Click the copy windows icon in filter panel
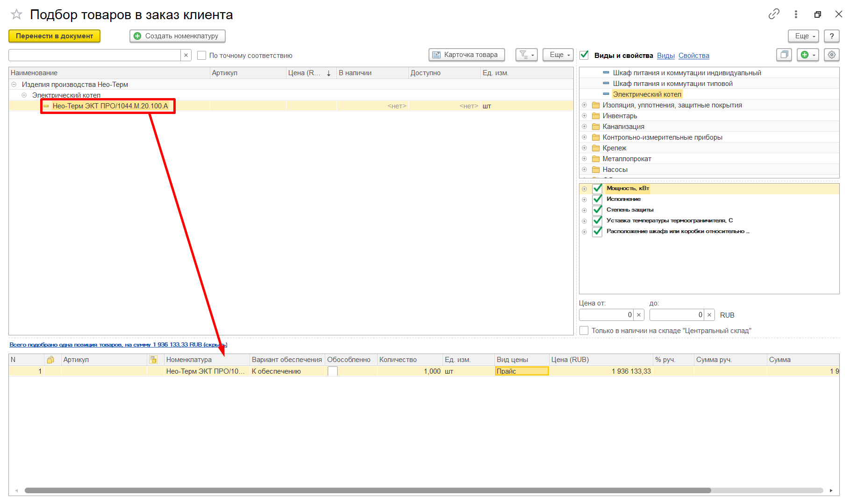This screenshot has height=504, width=850. (784, 55)
